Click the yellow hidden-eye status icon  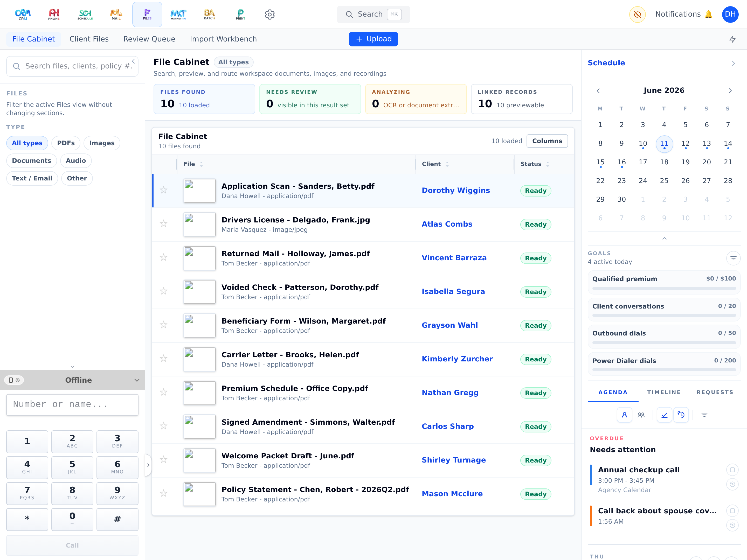click(x=637, y=14)
